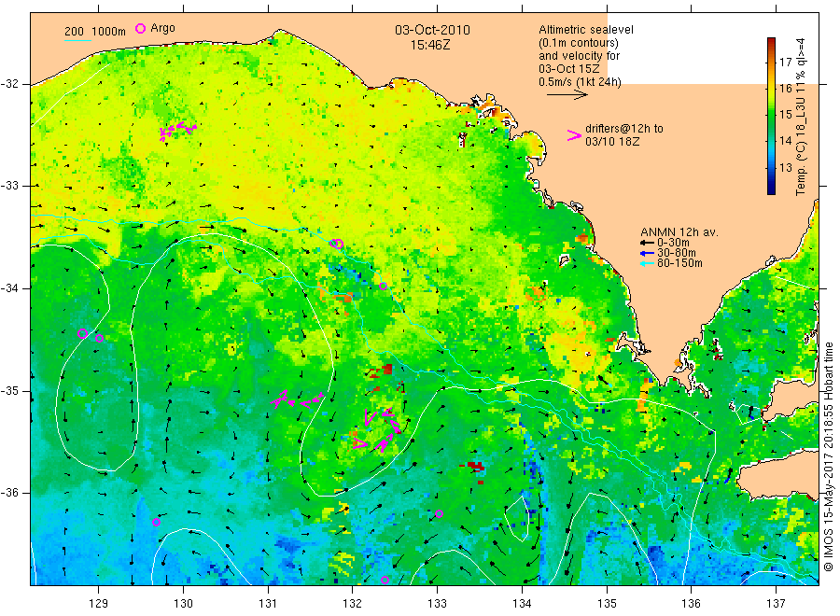Click the longitude label 134
The height and width of the screenshot is (616, 840).
522,604
